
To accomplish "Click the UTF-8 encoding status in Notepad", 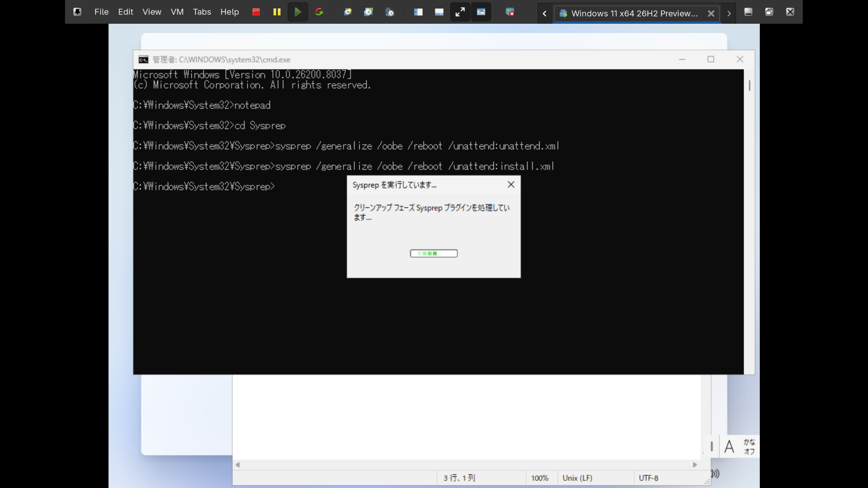I will [x=649, y=478].
